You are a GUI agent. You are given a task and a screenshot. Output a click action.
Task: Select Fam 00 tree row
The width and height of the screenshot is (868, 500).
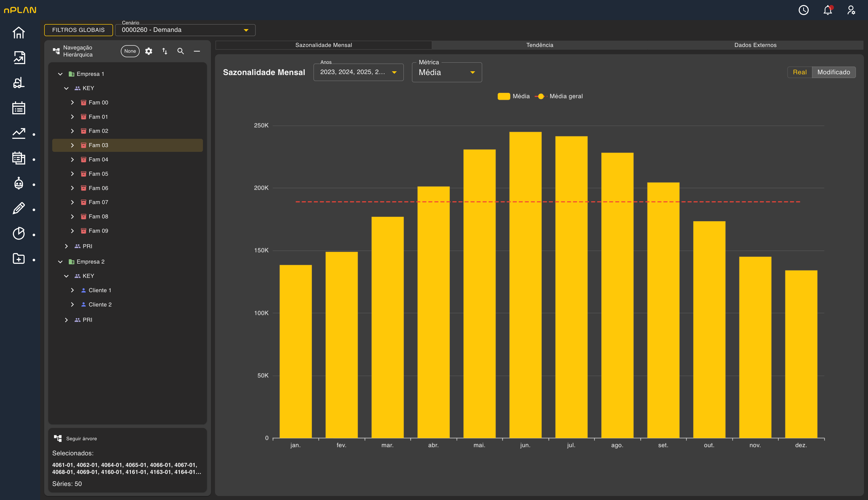click(x=128, y=103)
